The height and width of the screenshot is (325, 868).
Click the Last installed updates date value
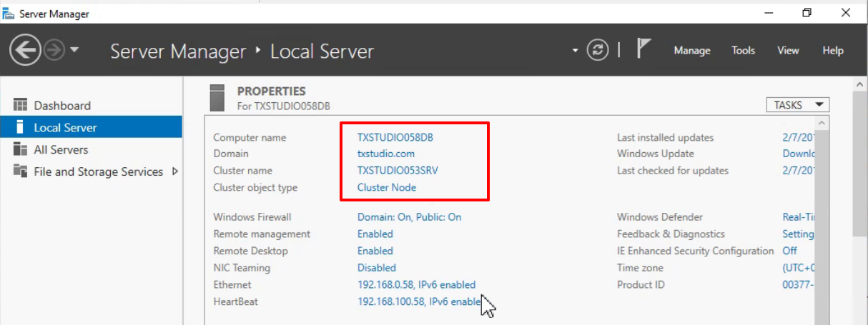[798, 137]
